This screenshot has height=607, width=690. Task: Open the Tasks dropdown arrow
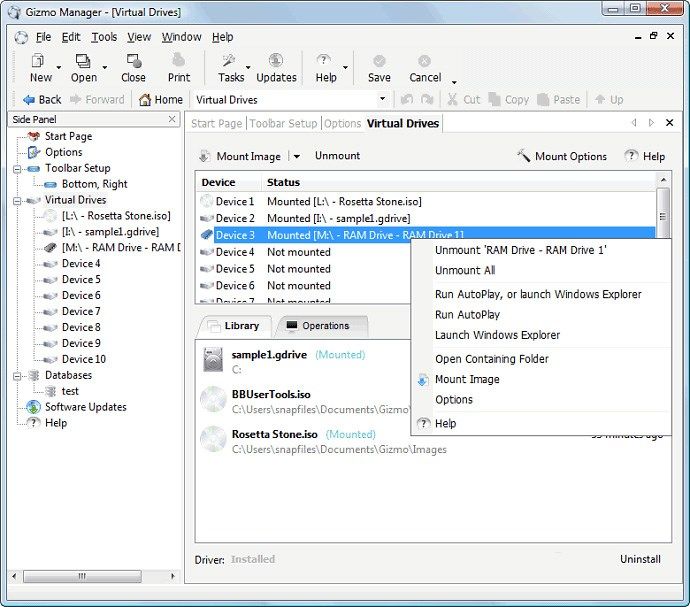click(248, 67)
